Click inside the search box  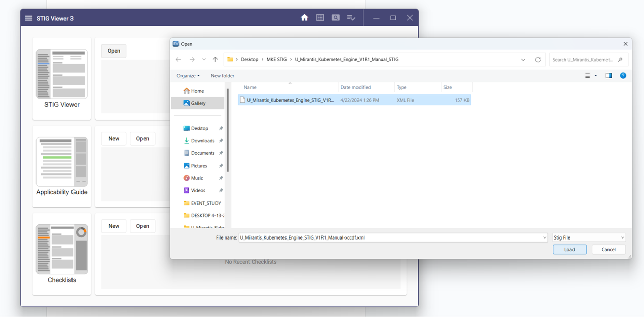coord(583,59)
